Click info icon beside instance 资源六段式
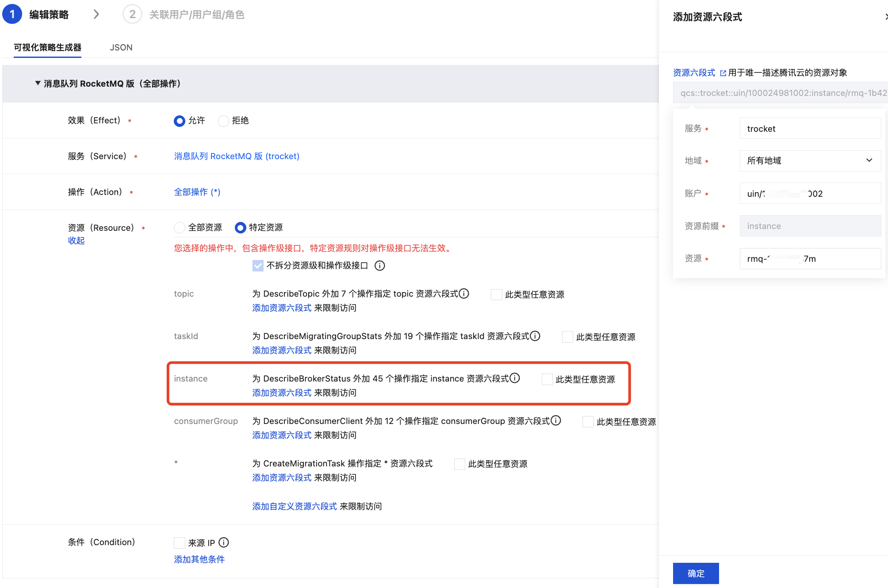Image resolution: width=888 pixels, height=588 pixels. point(515,378)
